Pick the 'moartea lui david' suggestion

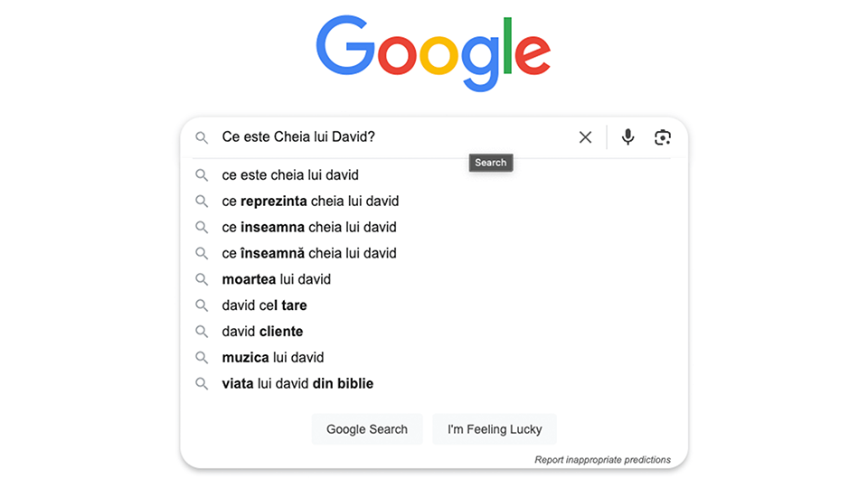tap(277, 279)
